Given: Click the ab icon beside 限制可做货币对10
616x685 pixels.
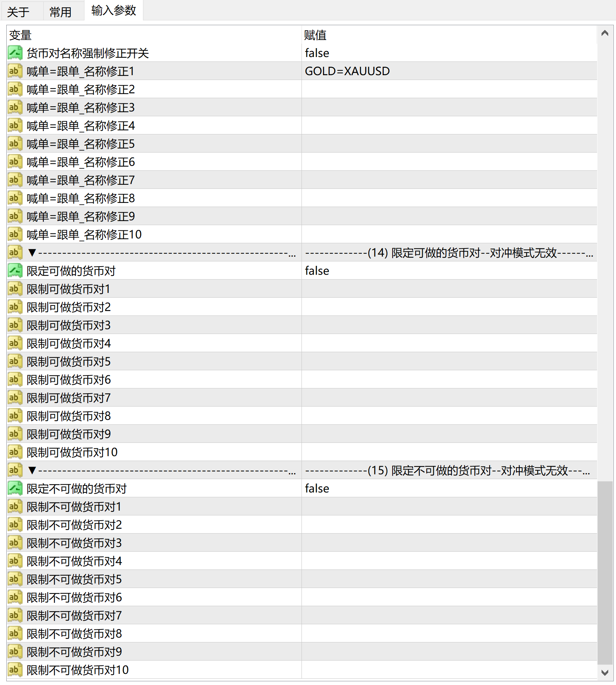Looking at the screenshot, I should pyautogui.click(x=14, y=452).
